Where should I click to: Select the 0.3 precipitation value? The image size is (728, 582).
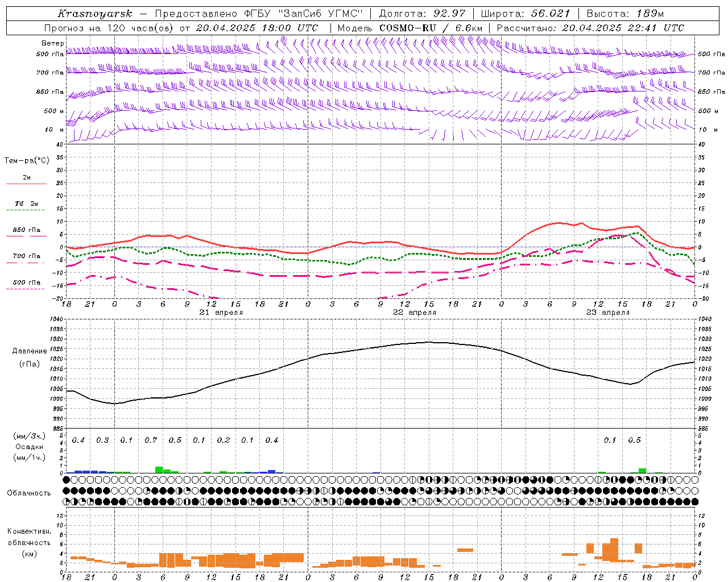pyautogui.click(x=102, y=440)
